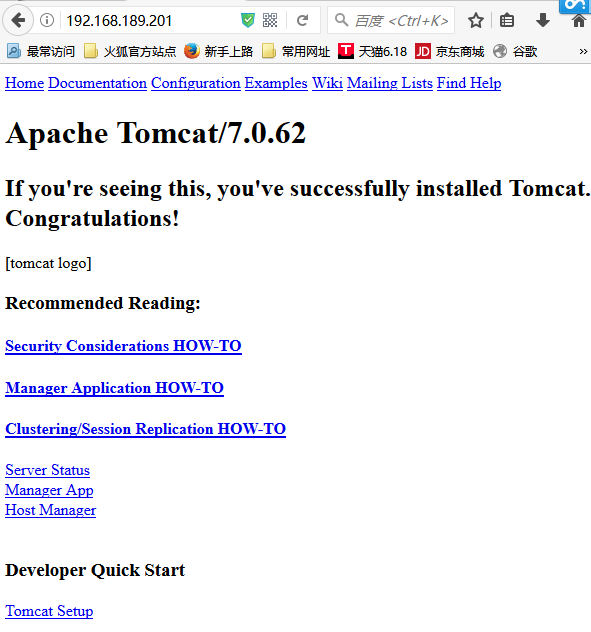The image size is (591, 632).
Task: Open the Manager App link
Action: click(x=49, y=490)
